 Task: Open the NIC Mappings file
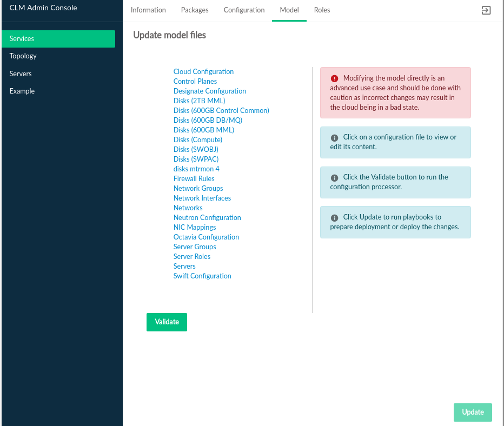[x=195, y=228]
